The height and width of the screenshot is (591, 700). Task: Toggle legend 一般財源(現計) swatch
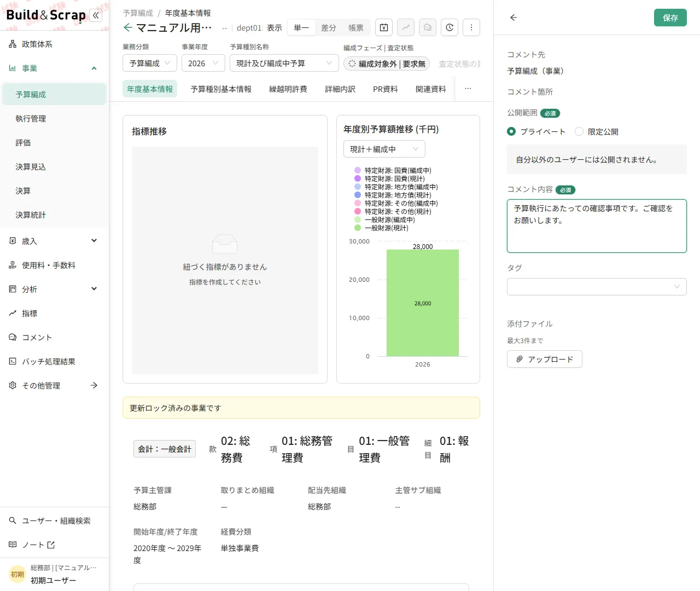click(x=358, y=228)
